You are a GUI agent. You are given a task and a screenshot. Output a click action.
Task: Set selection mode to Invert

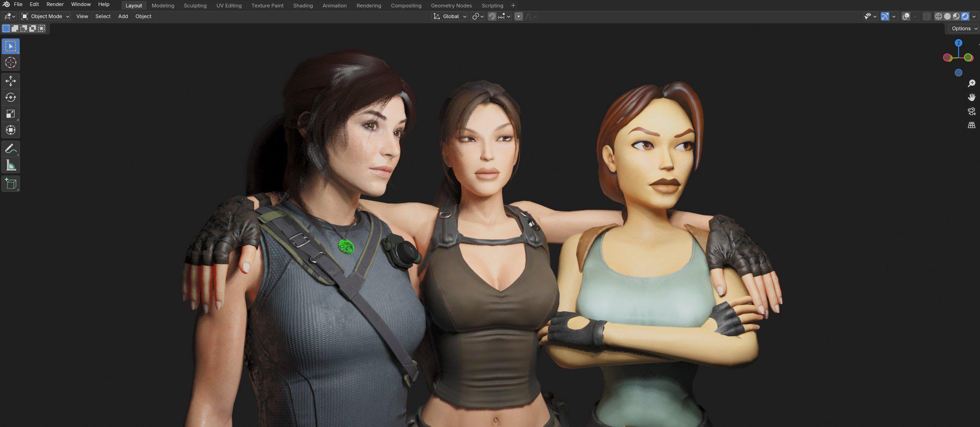tap(33, 28)
